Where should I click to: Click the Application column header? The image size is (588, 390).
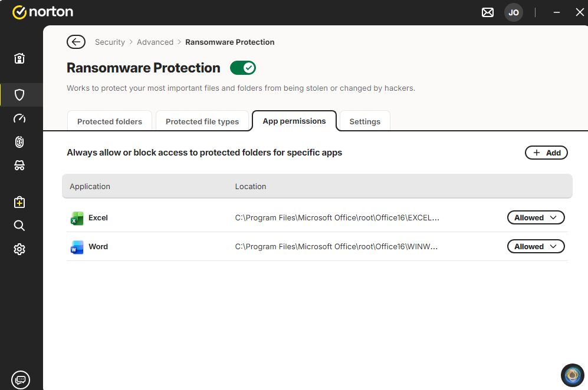pos(90,186)
